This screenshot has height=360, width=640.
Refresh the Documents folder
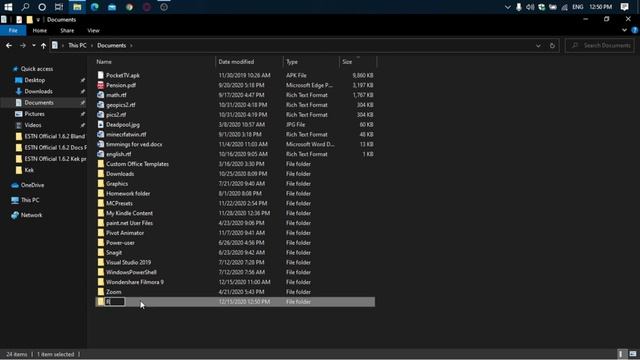552,45
